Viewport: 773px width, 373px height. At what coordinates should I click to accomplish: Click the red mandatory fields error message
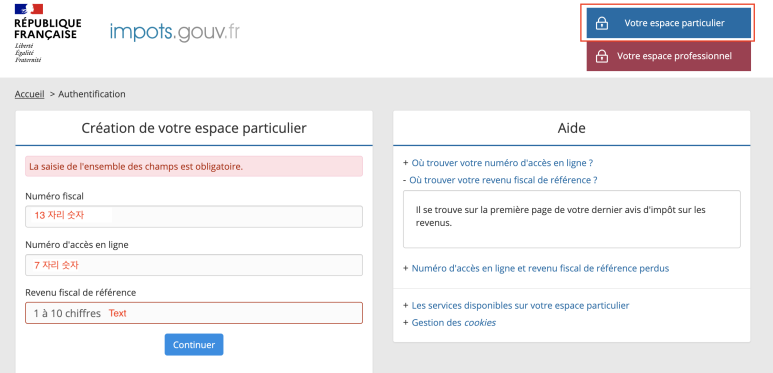tap(194, 167)
